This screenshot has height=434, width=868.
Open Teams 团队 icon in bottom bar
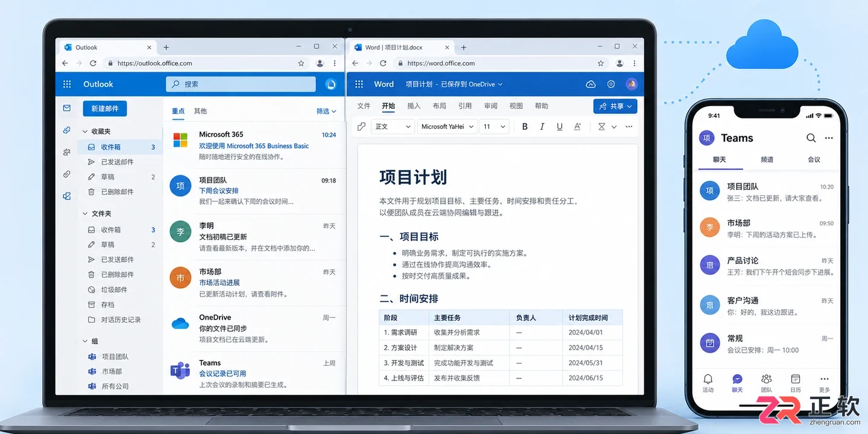tap(766, 382)
